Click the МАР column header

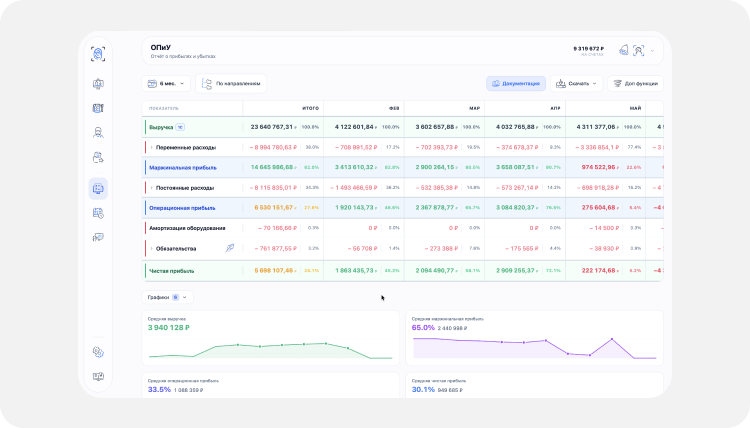[474, 109]
